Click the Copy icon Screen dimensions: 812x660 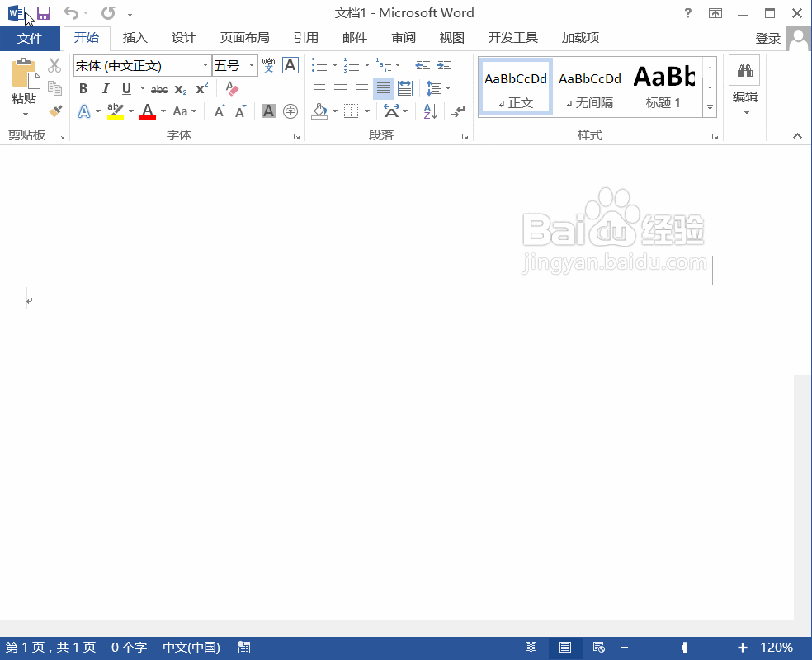[54, 88]
